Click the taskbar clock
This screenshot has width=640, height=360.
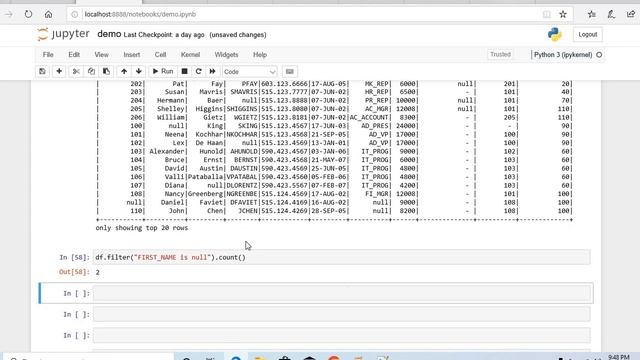618,357
